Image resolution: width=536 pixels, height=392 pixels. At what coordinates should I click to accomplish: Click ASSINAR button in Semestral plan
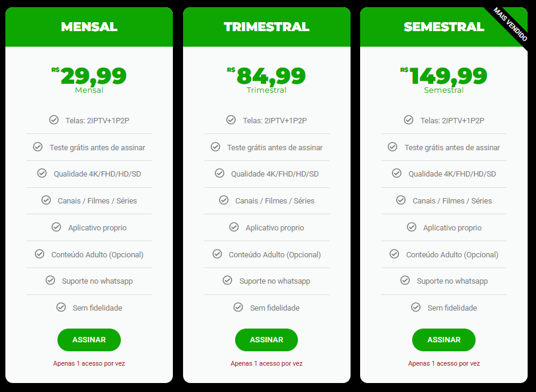coord(444,340)
